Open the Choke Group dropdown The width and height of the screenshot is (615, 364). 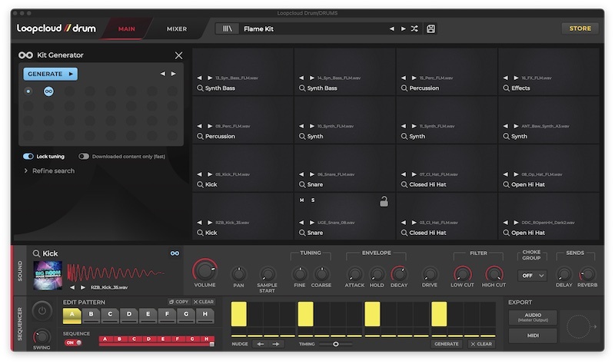click(x=532, y=275)
